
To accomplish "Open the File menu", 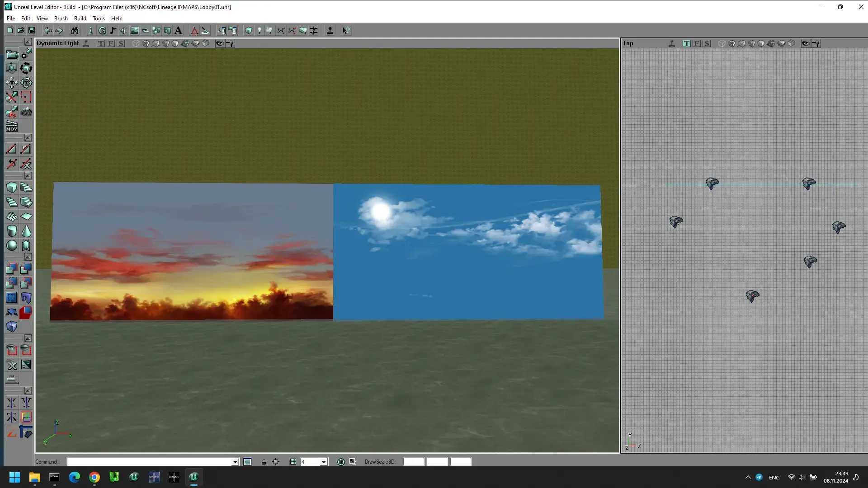I will (11, 19).
